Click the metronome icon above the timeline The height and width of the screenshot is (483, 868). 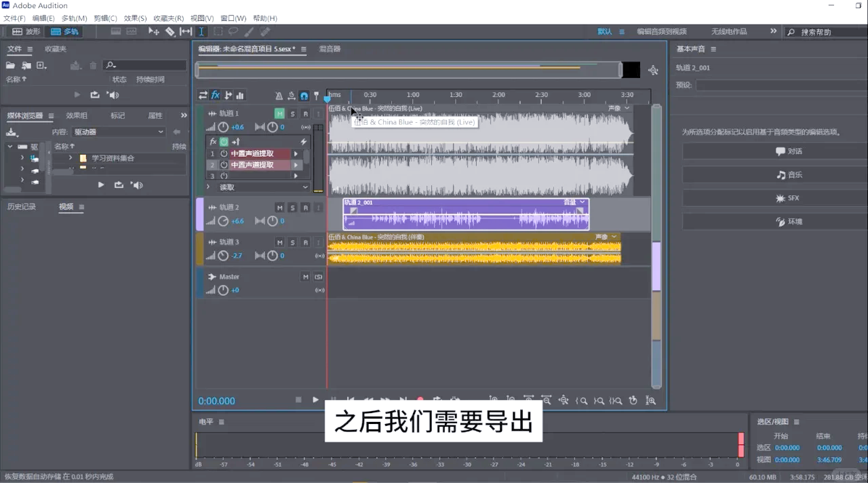(x=279, y=96)
